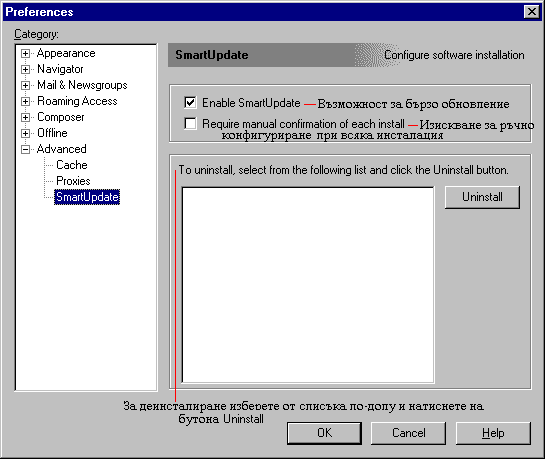Expand the Offline category node
Image resolution: width=545 pixels, height=459 pixels.
pos(25,133)
